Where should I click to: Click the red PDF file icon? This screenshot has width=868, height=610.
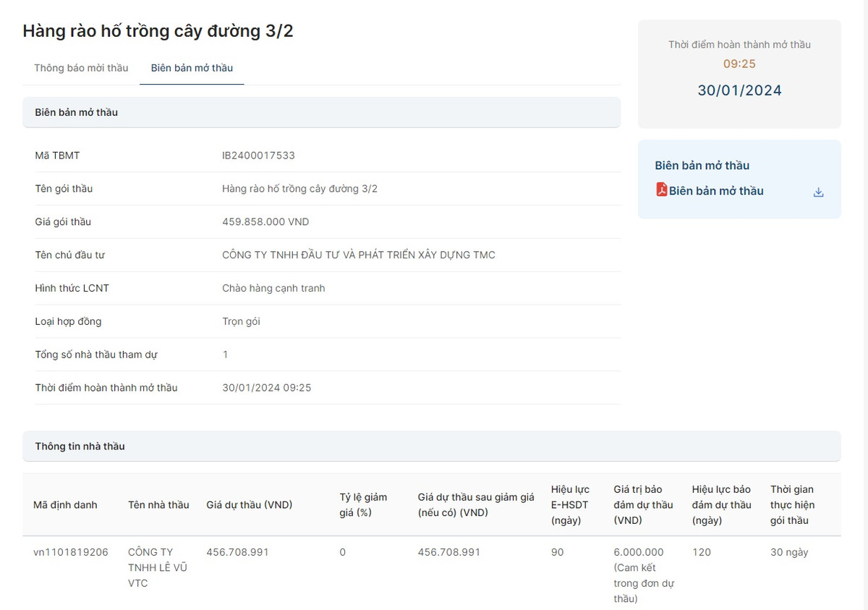click(661, 190)
